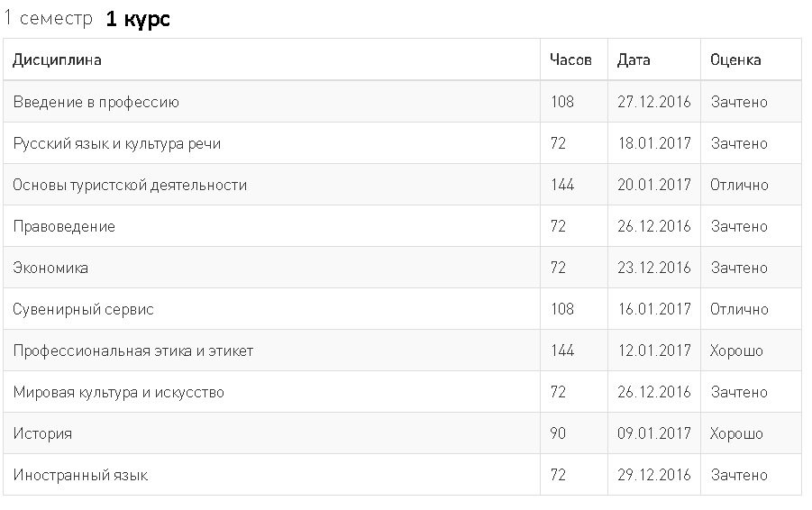Click the "Часов" column header
Image resolution: width=812 pixels, height=510 pixels.
pyautogui.click(x=570, y=60)
